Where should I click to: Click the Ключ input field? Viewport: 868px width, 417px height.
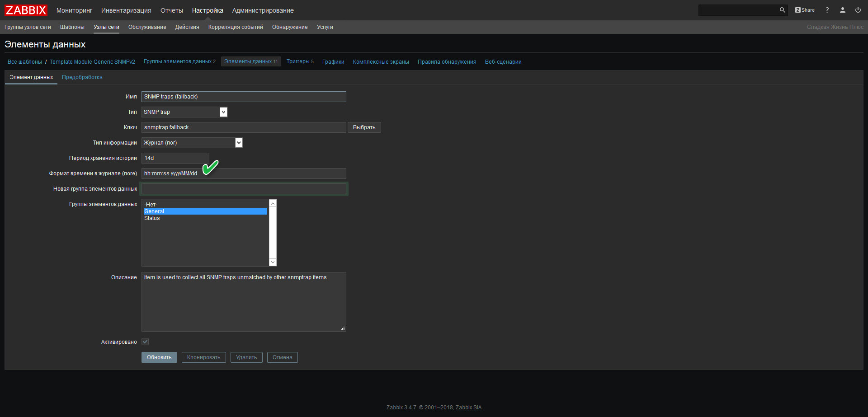point(244,127)
